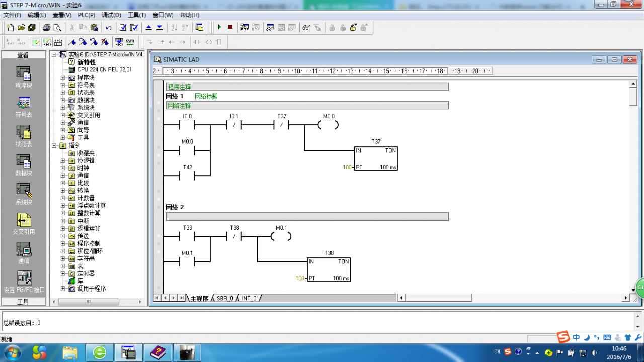The width and height of the screenshot is (644, 362).
Task: Open the 程序块 icon in the navigation bar
Action: click(24, 78)
